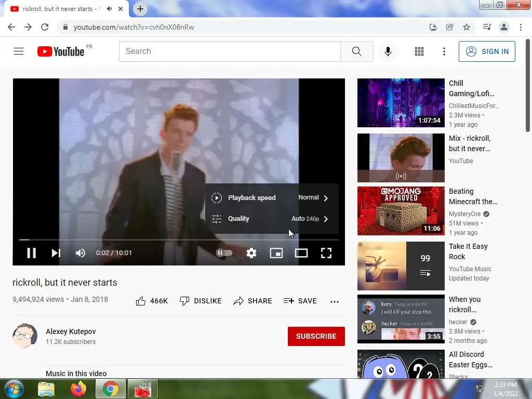Viewport: 532px width, 399px height.
Task: Open 'Beating Minecraft the…' title link
Action: [x=473, y=196]
